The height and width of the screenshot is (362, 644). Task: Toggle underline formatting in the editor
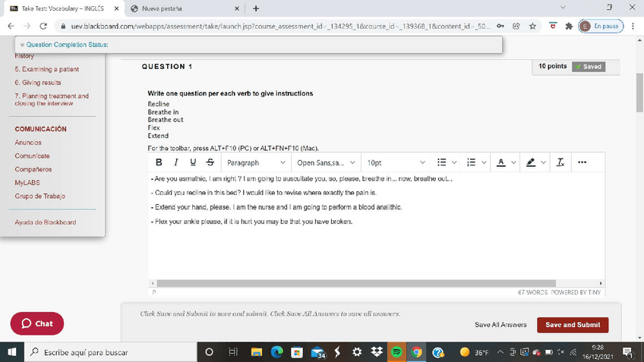tap(193, 162)
